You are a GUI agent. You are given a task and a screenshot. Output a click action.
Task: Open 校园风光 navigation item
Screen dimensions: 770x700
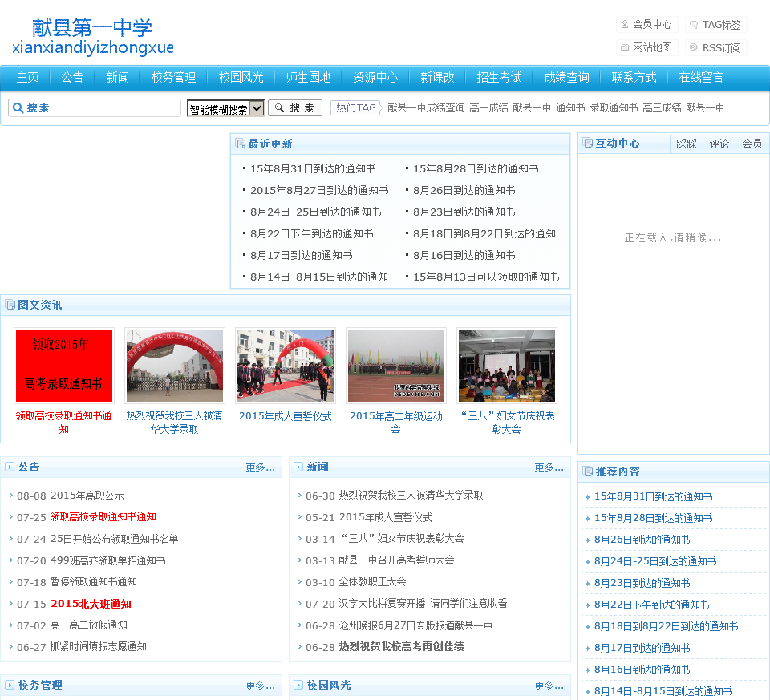coord(241,77)
